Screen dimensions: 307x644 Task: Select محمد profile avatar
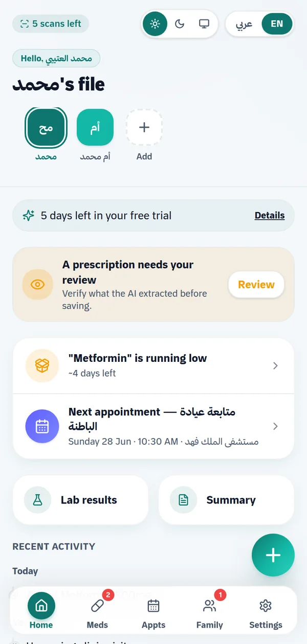[46, 127]
